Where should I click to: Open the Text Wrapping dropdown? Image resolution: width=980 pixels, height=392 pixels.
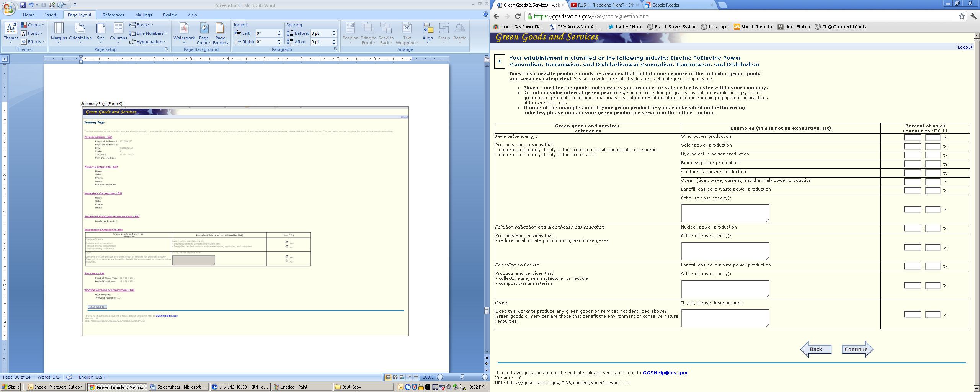pos(407,33)
